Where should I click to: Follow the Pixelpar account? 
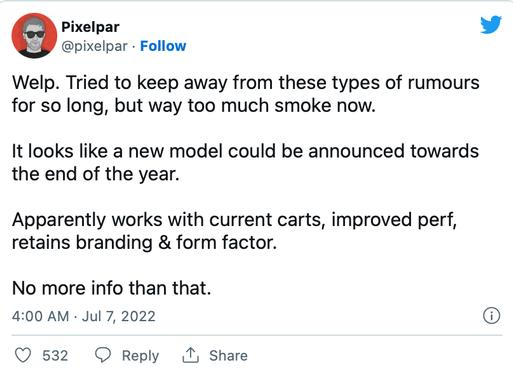point(163,46)
